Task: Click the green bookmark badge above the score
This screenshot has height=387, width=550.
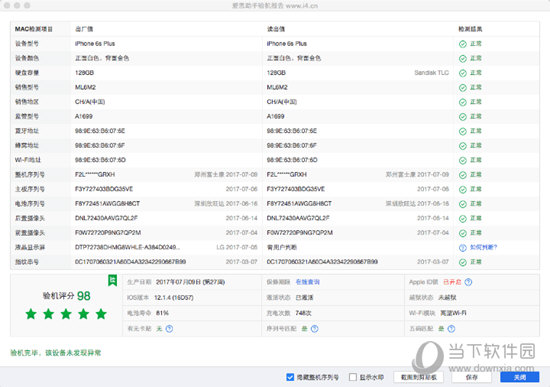Action: click(112, 280)
